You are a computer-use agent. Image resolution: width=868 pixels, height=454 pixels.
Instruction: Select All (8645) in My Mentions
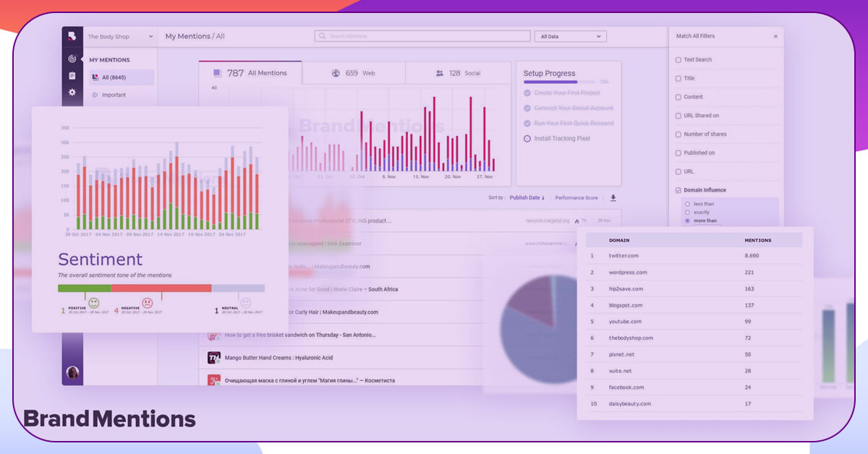(x=122, y=77)
